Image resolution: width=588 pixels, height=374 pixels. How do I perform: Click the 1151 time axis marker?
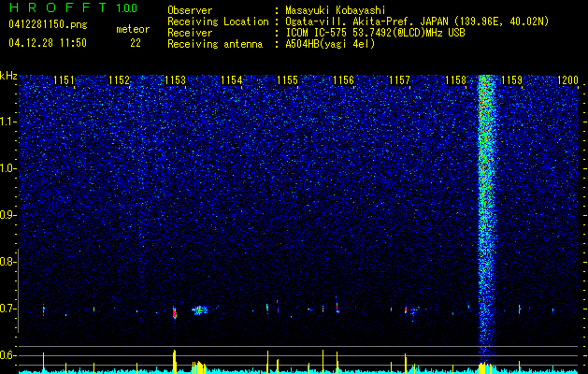coord(64,80)
